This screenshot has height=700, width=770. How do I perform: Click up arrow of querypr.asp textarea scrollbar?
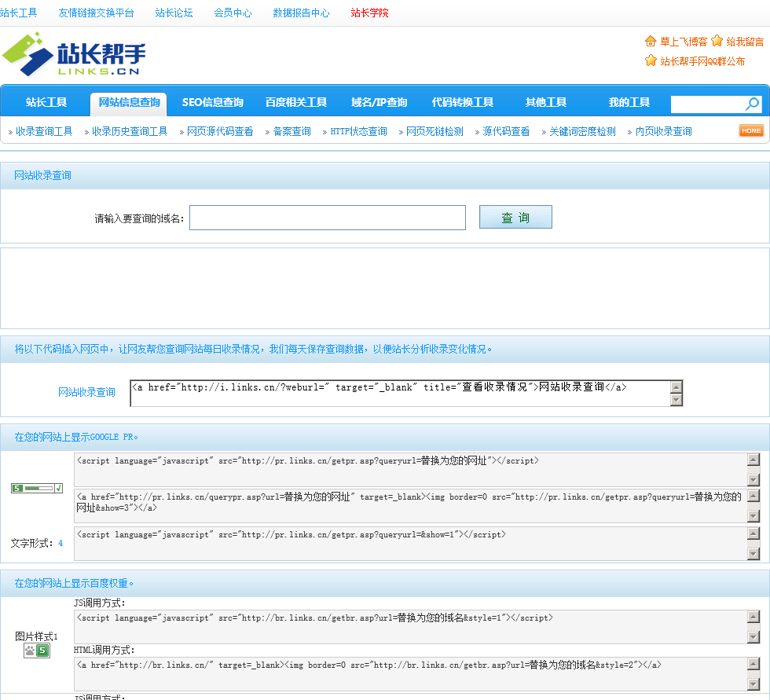point(753,496)
